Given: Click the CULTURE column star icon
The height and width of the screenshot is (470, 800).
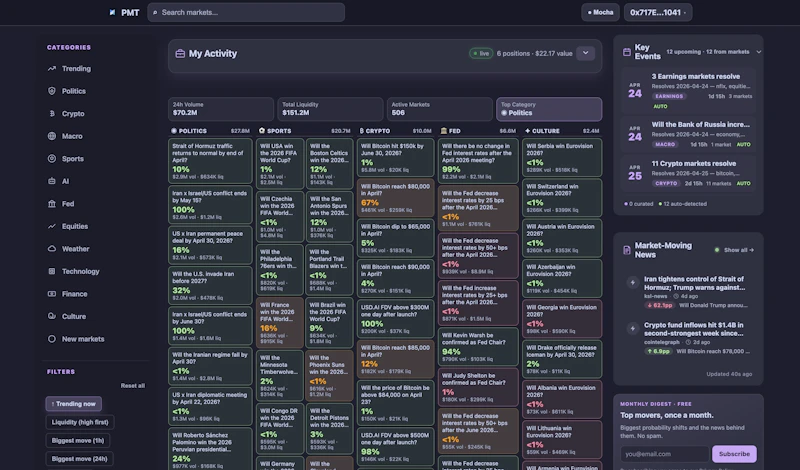Looking at the screenshot, I should pyautogui.click(x=528, y=131).
